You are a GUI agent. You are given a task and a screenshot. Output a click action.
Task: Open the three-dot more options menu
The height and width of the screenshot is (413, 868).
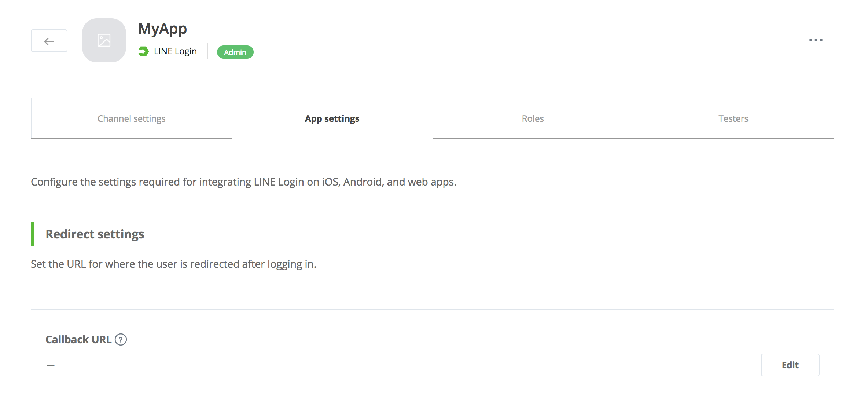(x=816, y=40)
